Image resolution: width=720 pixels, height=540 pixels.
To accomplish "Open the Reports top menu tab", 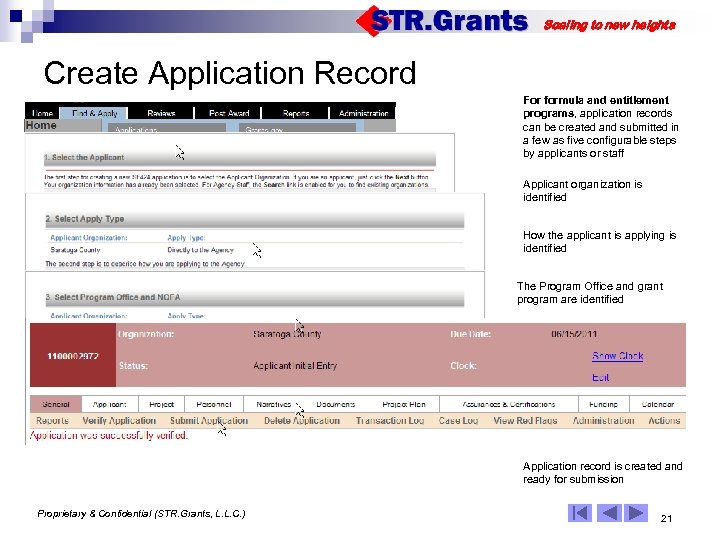I will point(296,113).
